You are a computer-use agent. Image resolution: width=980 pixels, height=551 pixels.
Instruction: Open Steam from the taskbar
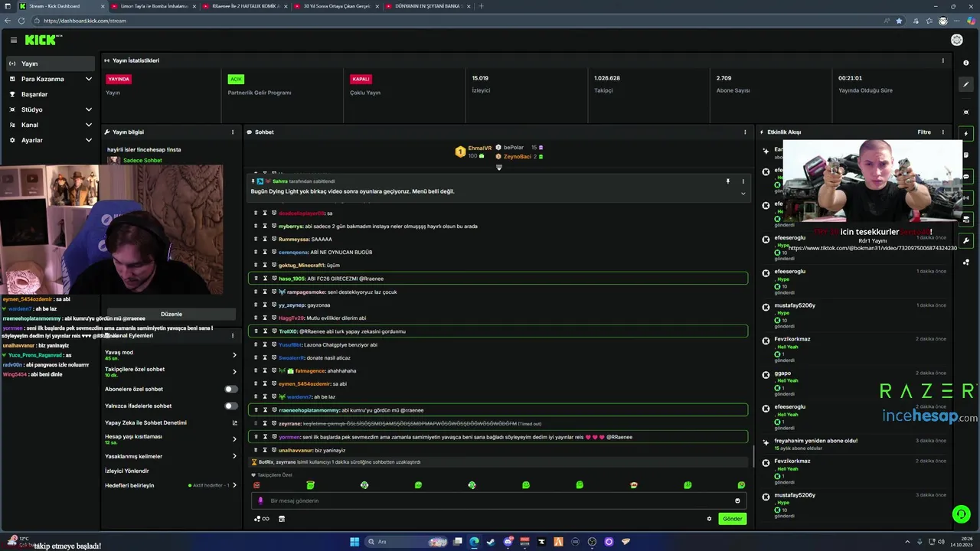click(x=491, y=542)
